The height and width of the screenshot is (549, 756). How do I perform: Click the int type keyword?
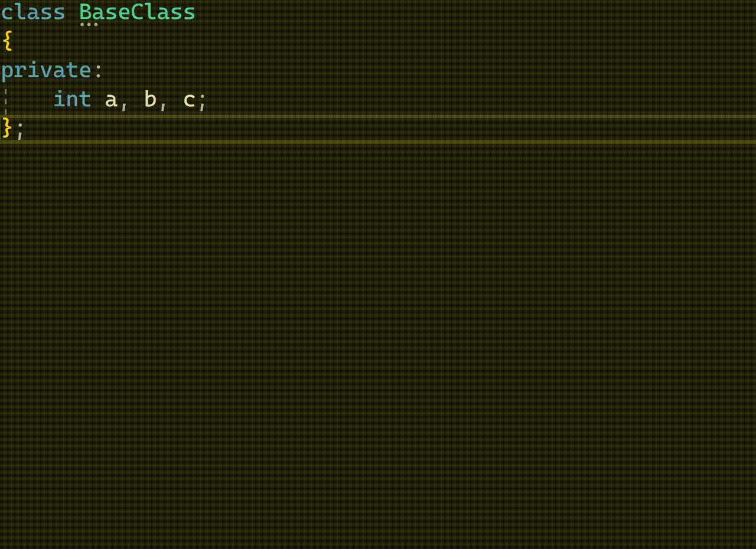[x=72, y=99]
